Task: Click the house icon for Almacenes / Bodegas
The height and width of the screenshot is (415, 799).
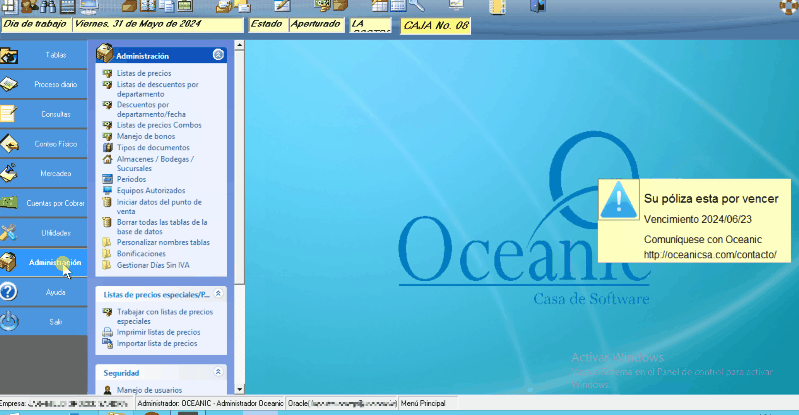Action: (108, 158)
